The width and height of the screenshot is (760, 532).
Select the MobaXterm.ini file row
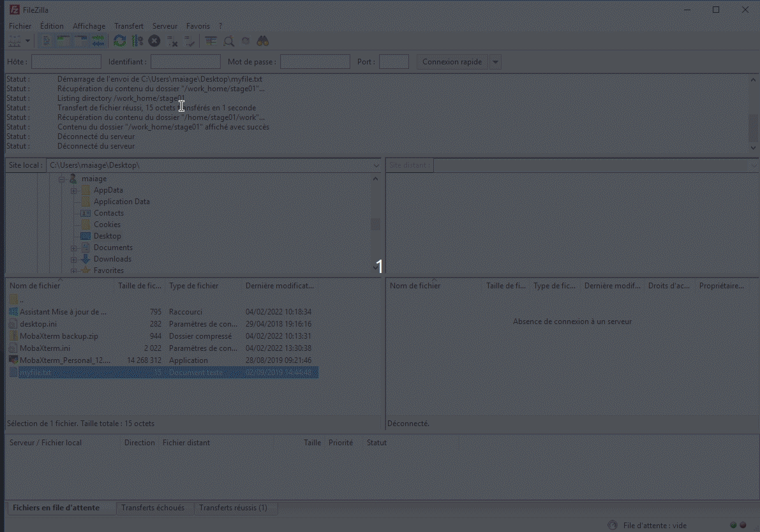pyautogui.click(x=163, y=348)
